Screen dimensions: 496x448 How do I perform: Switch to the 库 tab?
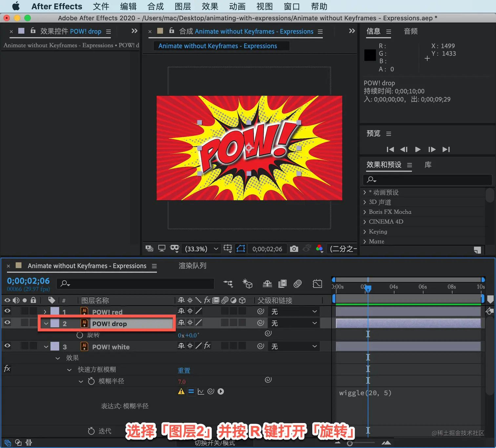coord(428,165)
